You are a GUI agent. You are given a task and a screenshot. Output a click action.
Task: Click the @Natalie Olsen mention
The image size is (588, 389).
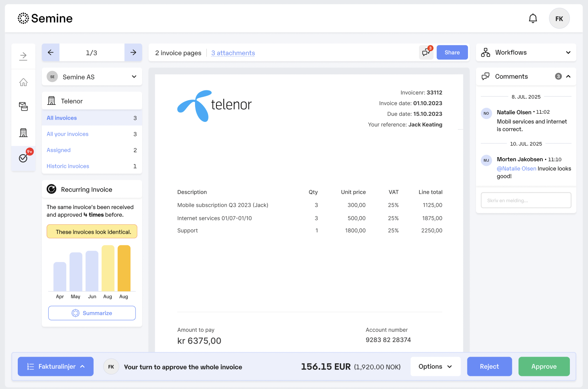coord(516,169)
